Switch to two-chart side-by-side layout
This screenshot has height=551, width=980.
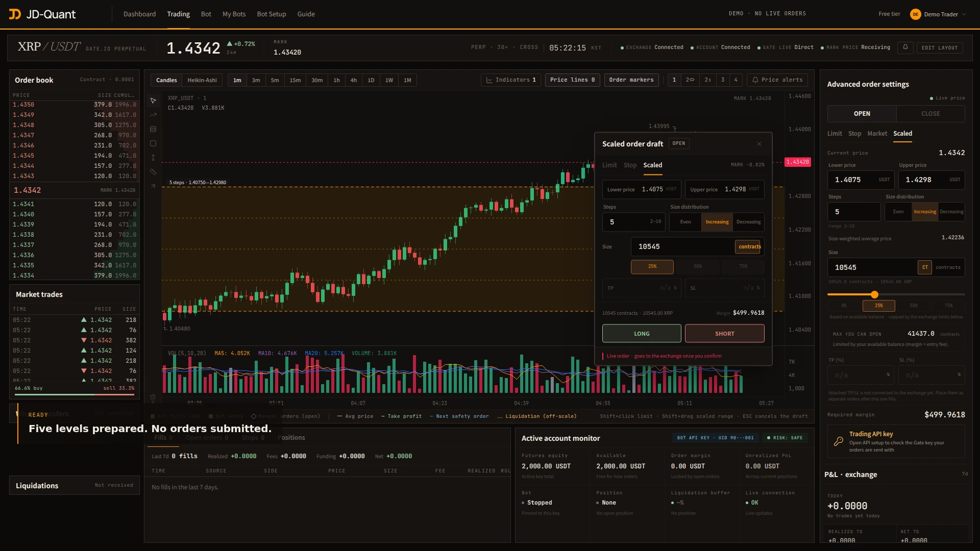690,80
